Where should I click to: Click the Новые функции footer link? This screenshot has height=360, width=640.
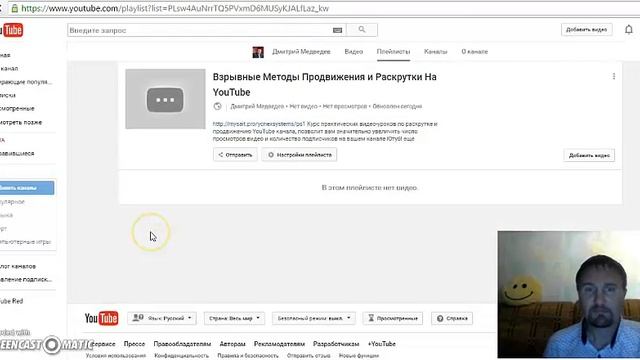pos(359,356)
